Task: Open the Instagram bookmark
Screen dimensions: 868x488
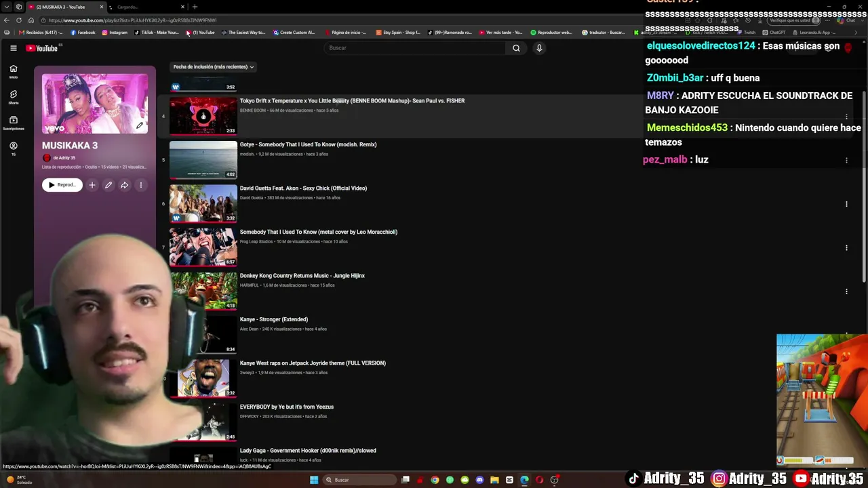Action: (115, 33)
